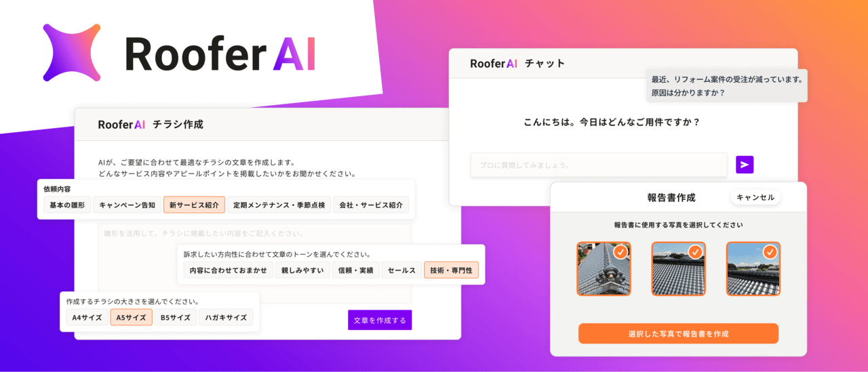This screenshot has width=868, height=372.
Task: Click the Roofer AI star logo
Action: 72,53
